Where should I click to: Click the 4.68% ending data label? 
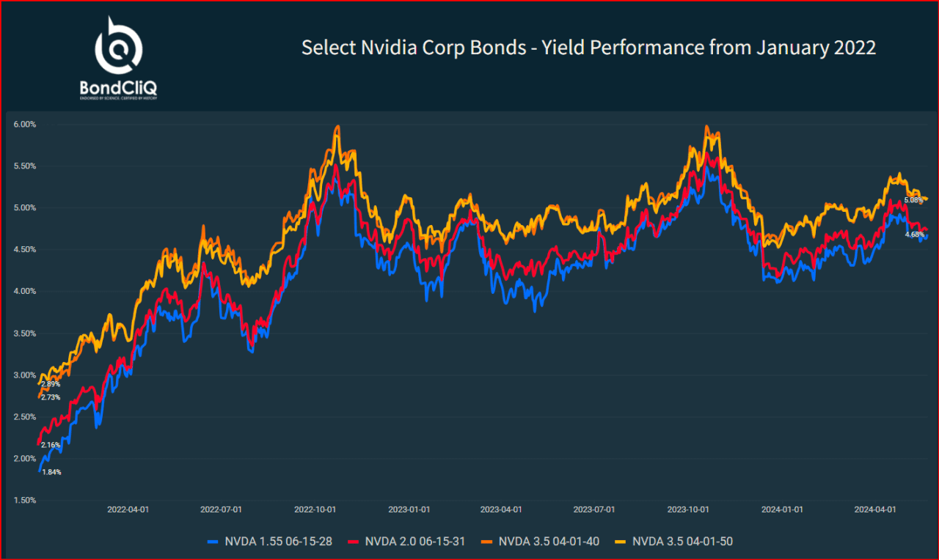click(914, 235)
